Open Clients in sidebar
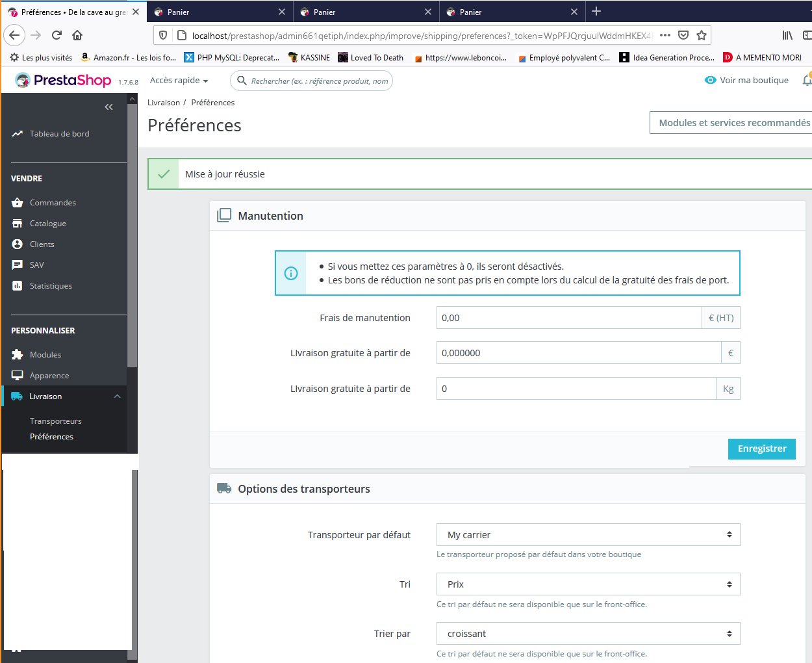 [42, 244]
